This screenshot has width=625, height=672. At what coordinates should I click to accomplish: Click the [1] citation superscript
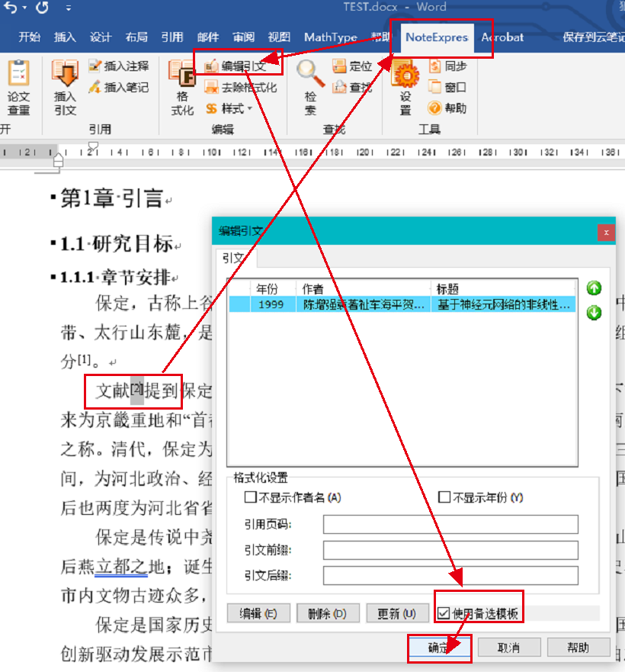pos(85,359)
